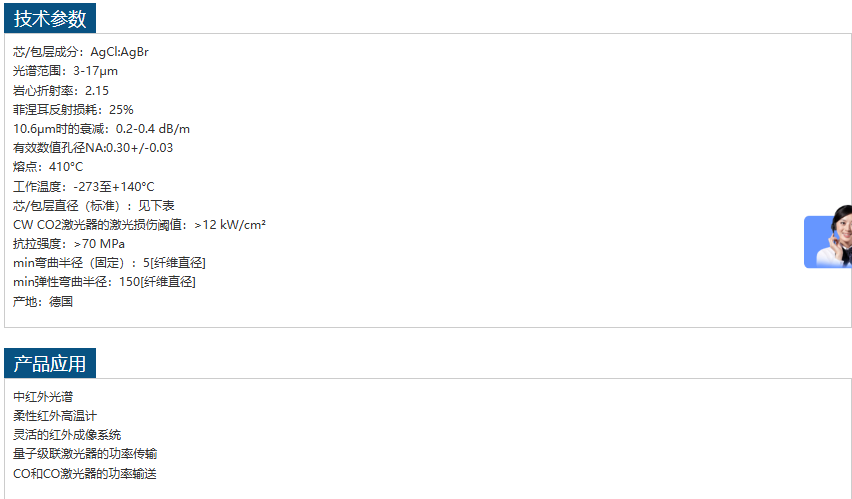Screen dimensions: 852x499
Task: Click the 菲涅耳反射损耗 25% line
Action: [73, 109]
